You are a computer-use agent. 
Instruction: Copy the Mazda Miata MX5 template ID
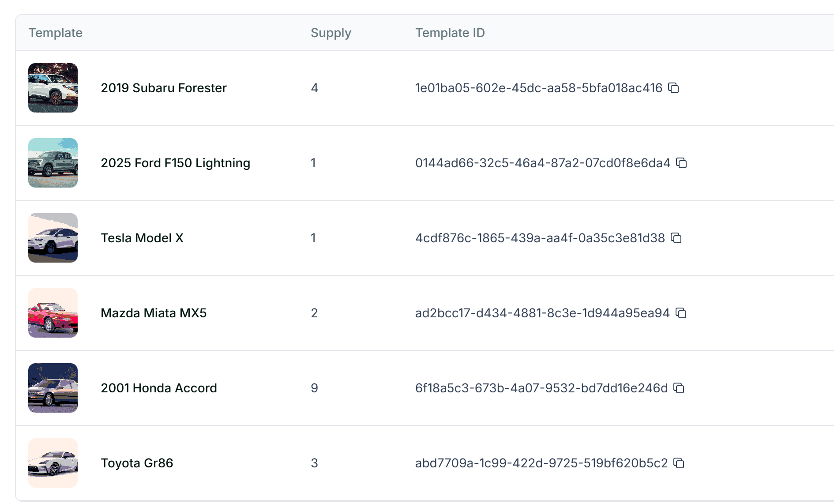[x=681, y=313]
